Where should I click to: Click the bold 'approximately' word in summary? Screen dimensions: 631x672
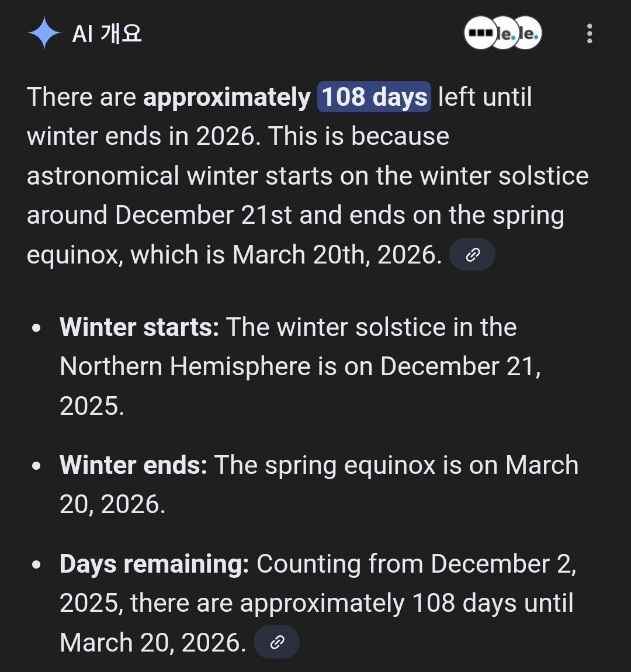[x=227, y=97]
